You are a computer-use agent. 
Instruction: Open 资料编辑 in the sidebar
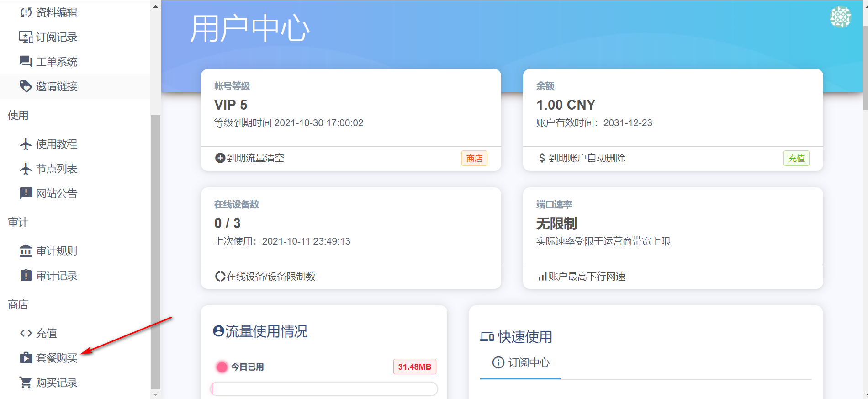click(x=56, y=12)
